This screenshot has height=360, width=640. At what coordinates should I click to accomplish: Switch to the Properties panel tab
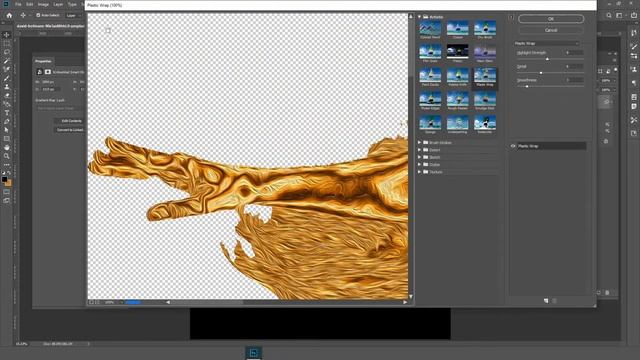pyautogui.click(x=43, y=61)
